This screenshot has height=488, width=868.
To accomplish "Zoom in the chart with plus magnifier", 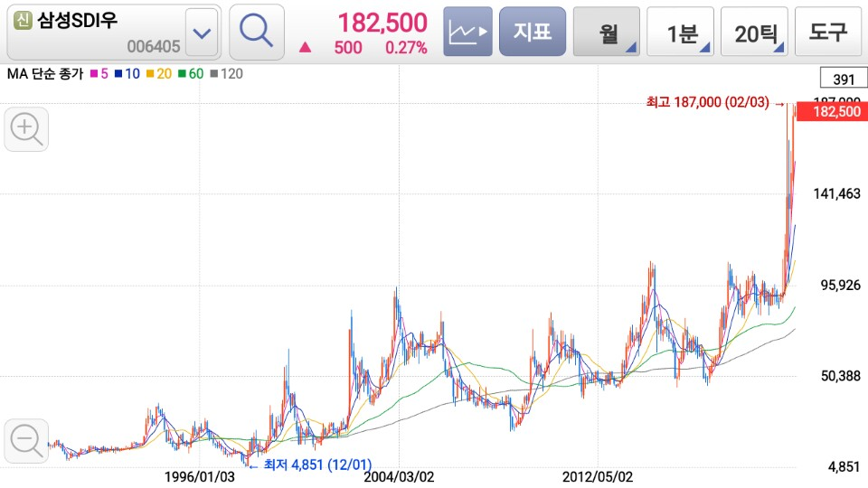I will coord(26,129).
